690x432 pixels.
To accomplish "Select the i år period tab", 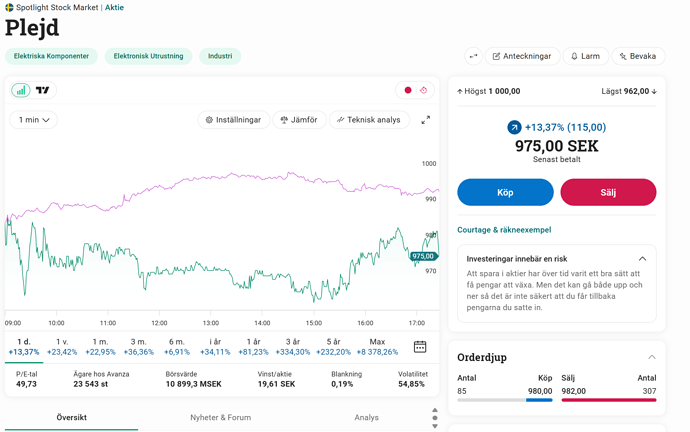I will [x=215, y=347].
